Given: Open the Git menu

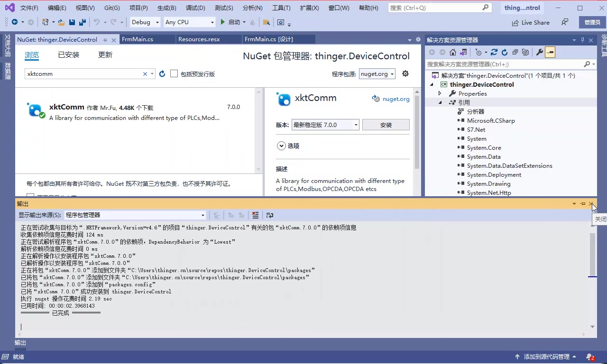Looking at the screenshot, I should pyautogui.click(x=112, y=8).
